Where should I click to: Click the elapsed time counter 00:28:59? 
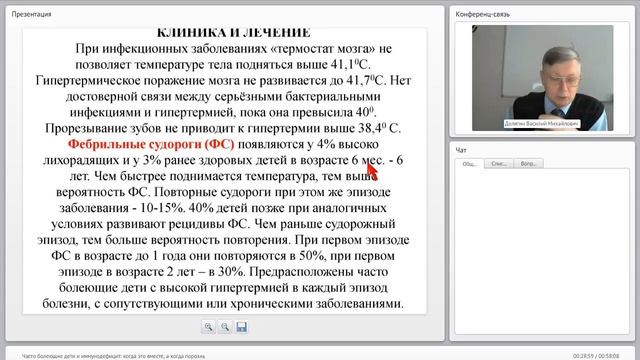point(584,356)
